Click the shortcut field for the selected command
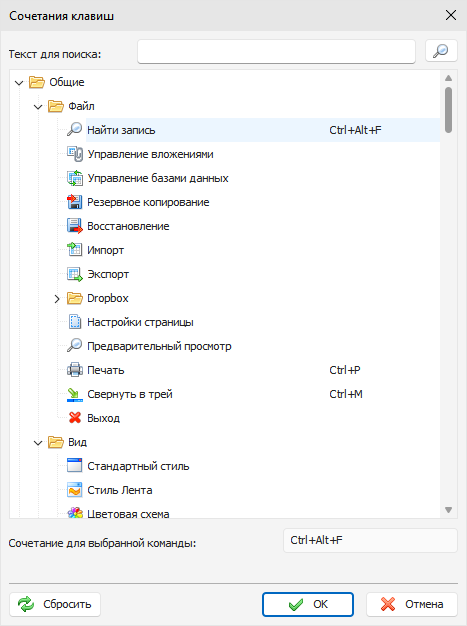Image resolution: width=467 pixels, height=626 pixels. coord(370,541)
